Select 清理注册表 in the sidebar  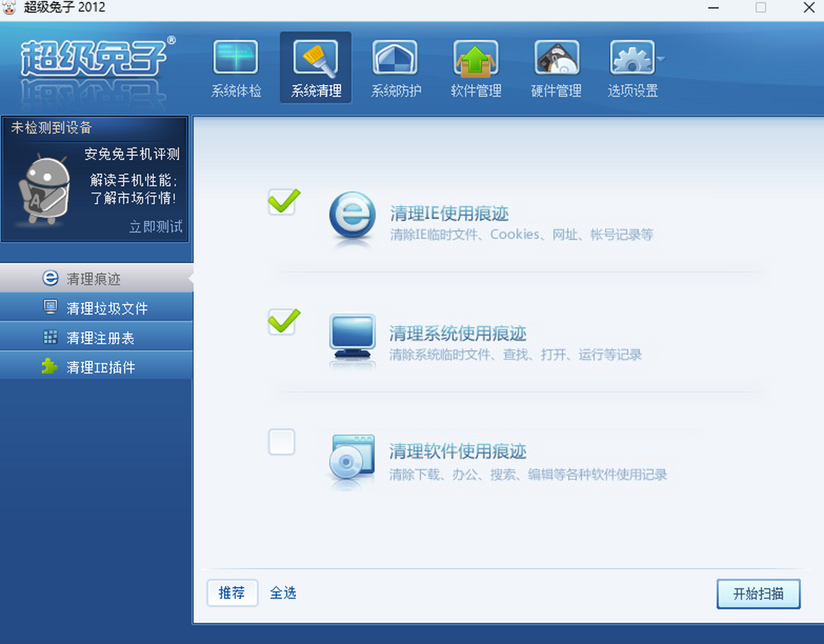coord(96,338)
